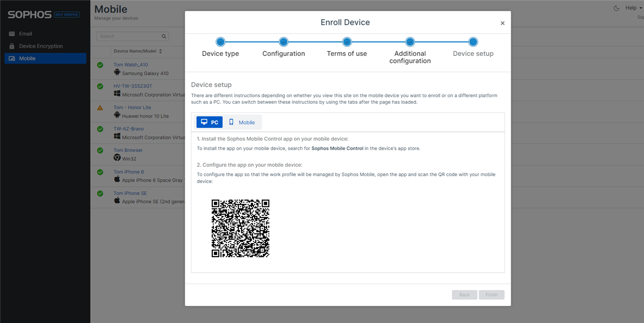
Task: Click the Additional configuration step circle
Action: 410,42
